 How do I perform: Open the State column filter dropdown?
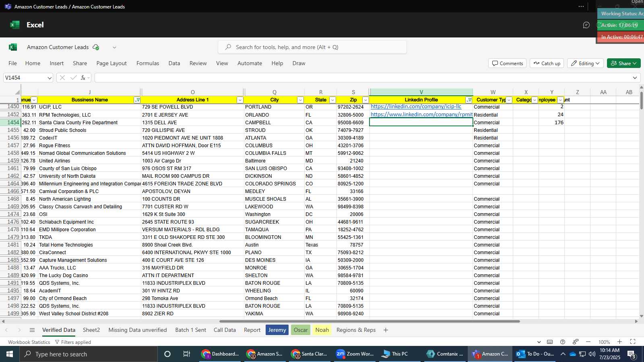tap(332, 100)
